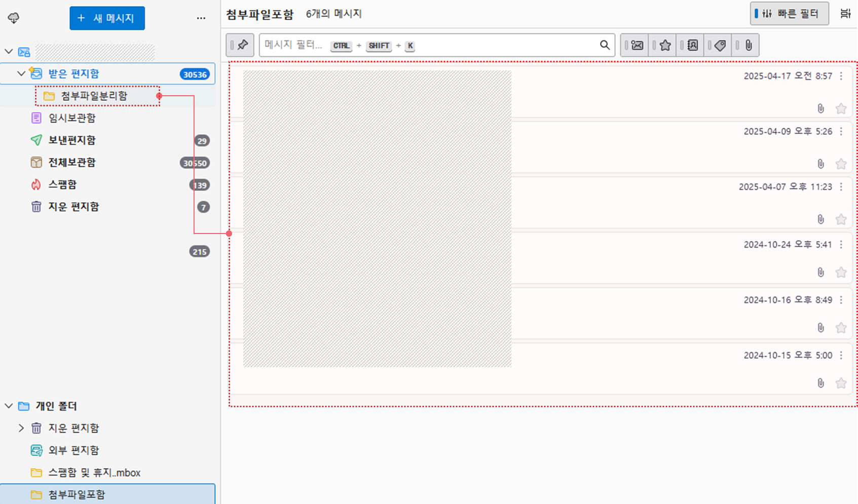Open the 스팸함 junk folder
This screenshot has width=858, height=504.
[x=62, y=184]
